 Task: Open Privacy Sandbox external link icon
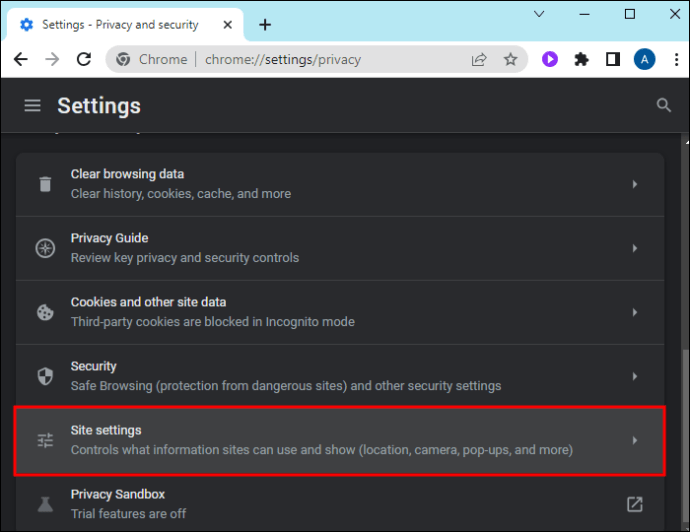coord(634,504)
